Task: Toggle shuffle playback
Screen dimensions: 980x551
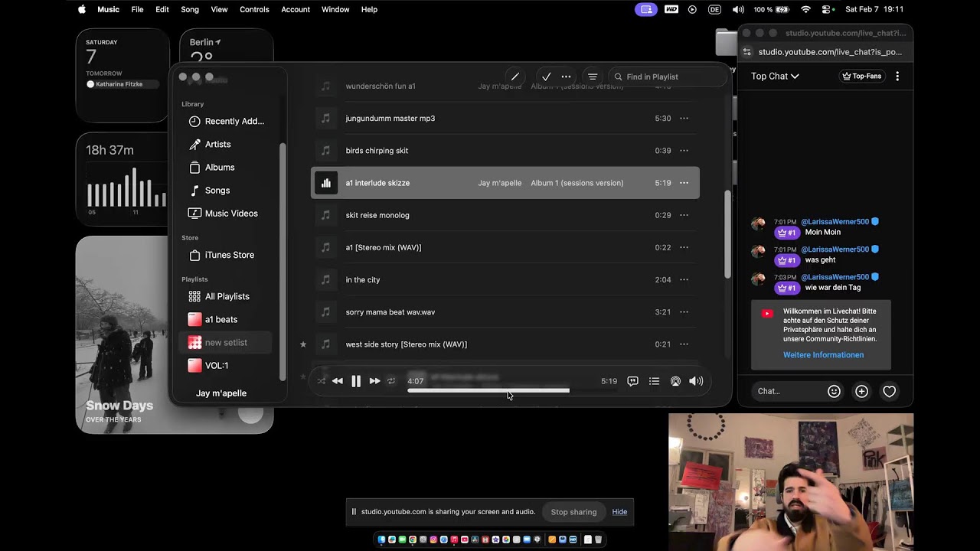Action: [322, 381]
